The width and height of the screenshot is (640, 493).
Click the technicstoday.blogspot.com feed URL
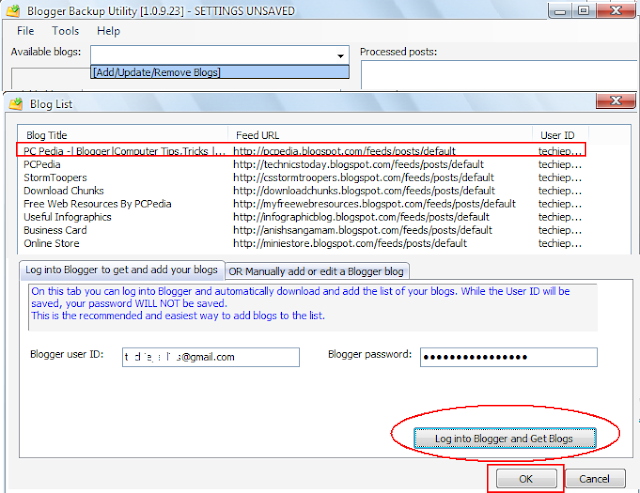tap(358, 164)
